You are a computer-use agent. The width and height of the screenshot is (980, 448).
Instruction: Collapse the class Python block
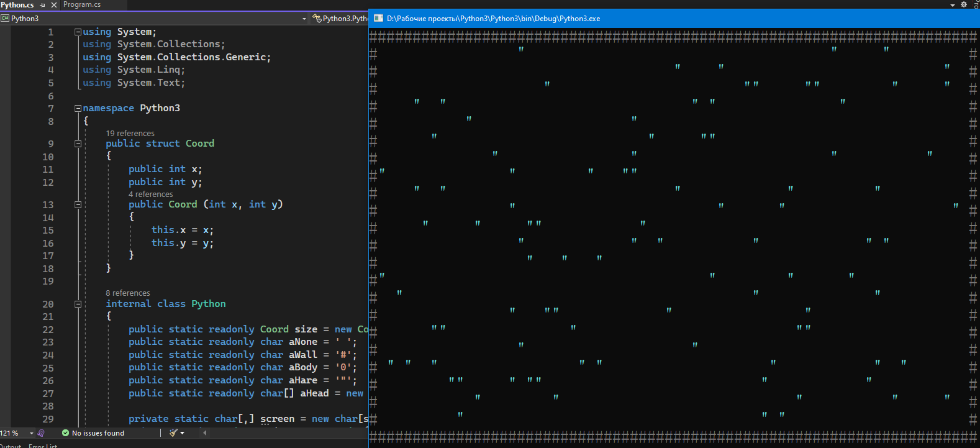[x=78, y=304]
